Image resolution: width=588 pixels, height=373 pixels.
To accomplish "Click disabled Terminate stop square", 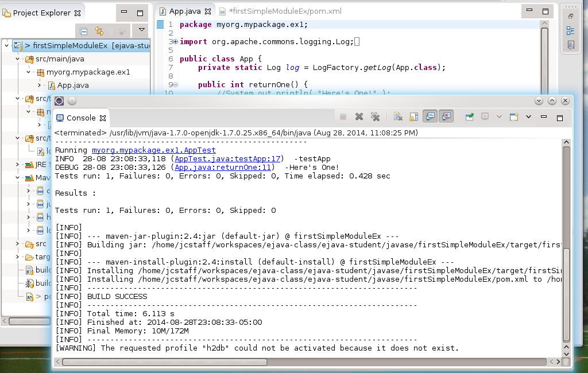I will pos(343,117).
